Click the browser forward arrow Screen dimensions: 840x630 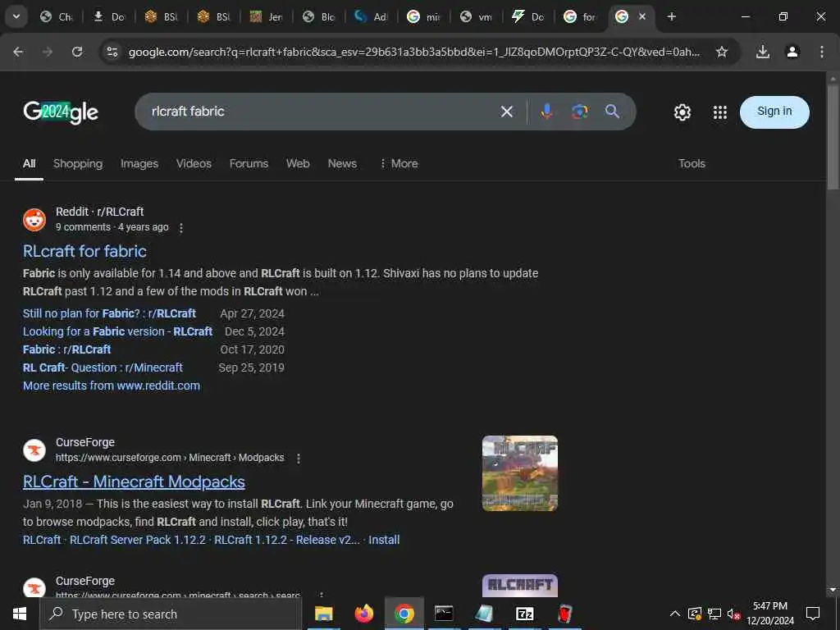coord(48,52)
